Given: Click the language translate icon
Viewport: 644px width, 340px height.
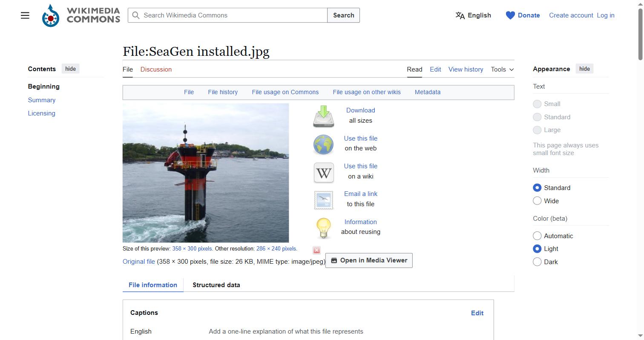Looking at the screenshot, I should point(460,15).
